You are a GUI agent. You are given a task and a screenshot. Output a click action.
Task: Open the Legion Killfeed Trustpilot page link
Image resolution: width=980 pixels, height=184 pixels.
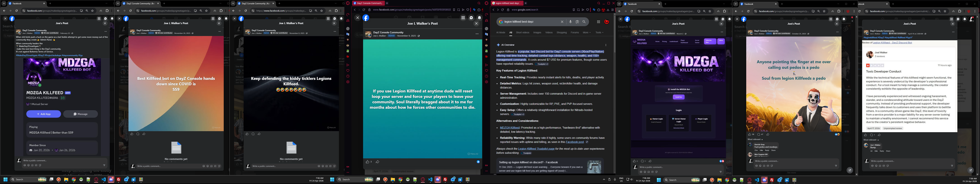coord(536,149)
